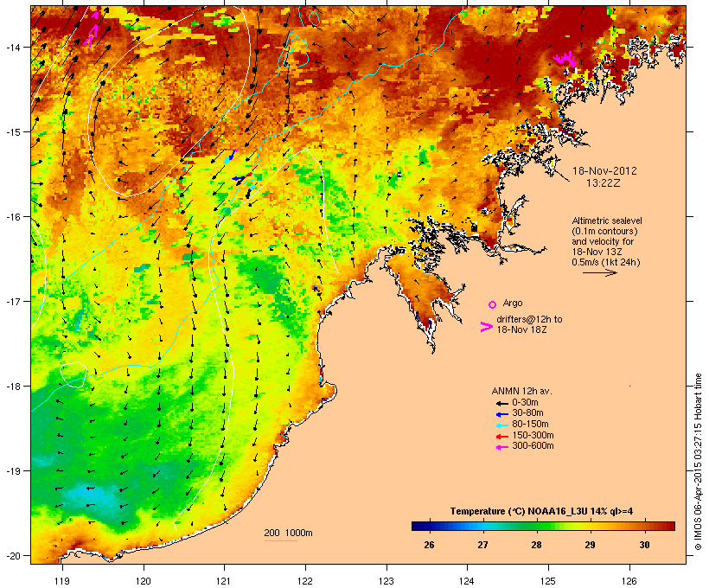Image resolution: width=709 pixels, height=588 pixels.
Task: Click the 'drifters@12h to' legend label
Action: [529, 319]
